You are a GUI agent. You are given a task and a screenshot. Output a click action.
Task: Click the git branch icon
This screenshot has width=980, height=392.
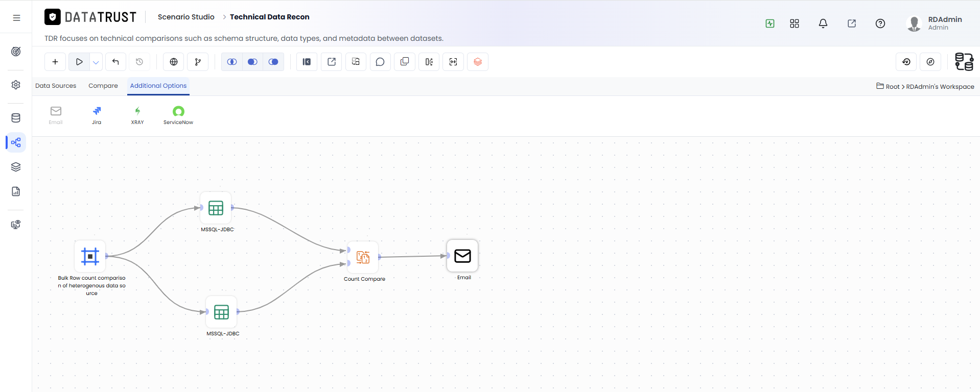click(x=198, y=62)
